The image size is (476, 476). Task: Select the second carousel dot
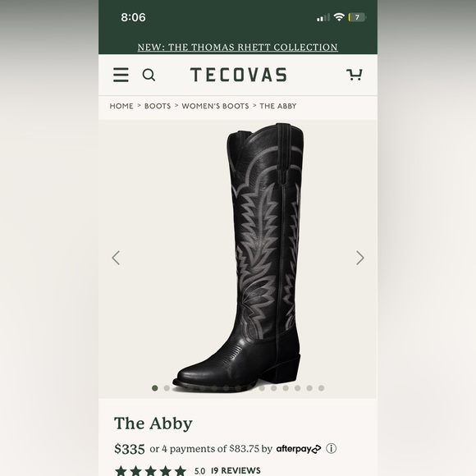(167, 388)
